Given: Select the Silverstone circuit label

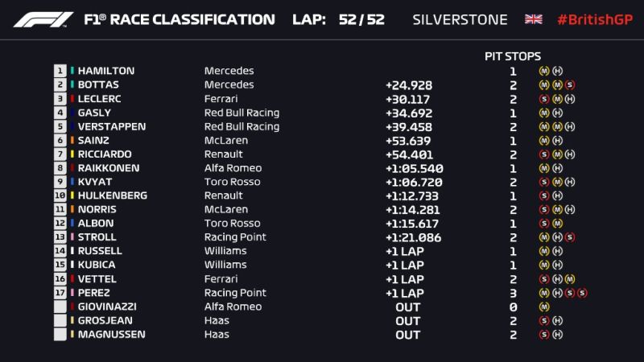Looking at the screenshot, I should pyautogui.click(x=460, y=19).
